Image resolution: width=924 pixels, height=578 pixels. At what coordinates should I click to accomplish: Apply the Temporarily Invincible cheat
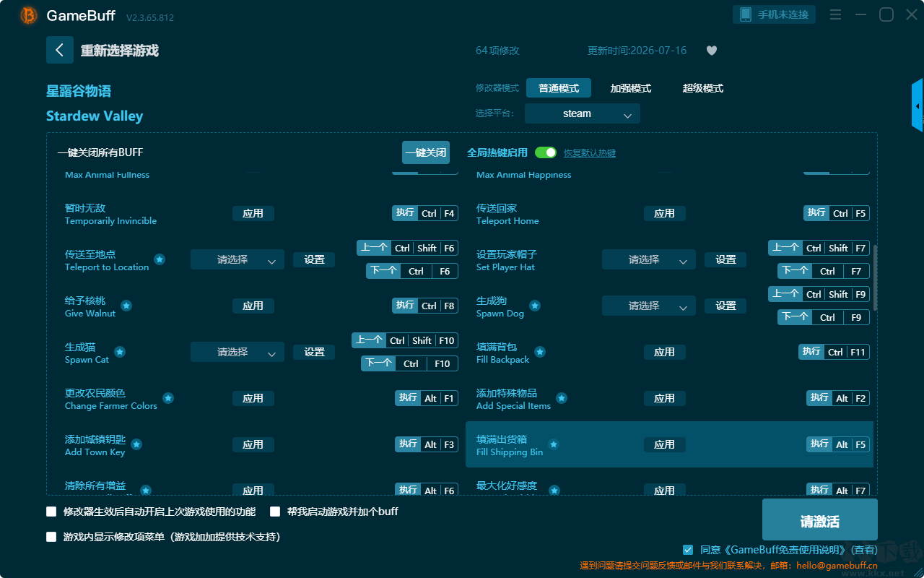coord(253,213)
